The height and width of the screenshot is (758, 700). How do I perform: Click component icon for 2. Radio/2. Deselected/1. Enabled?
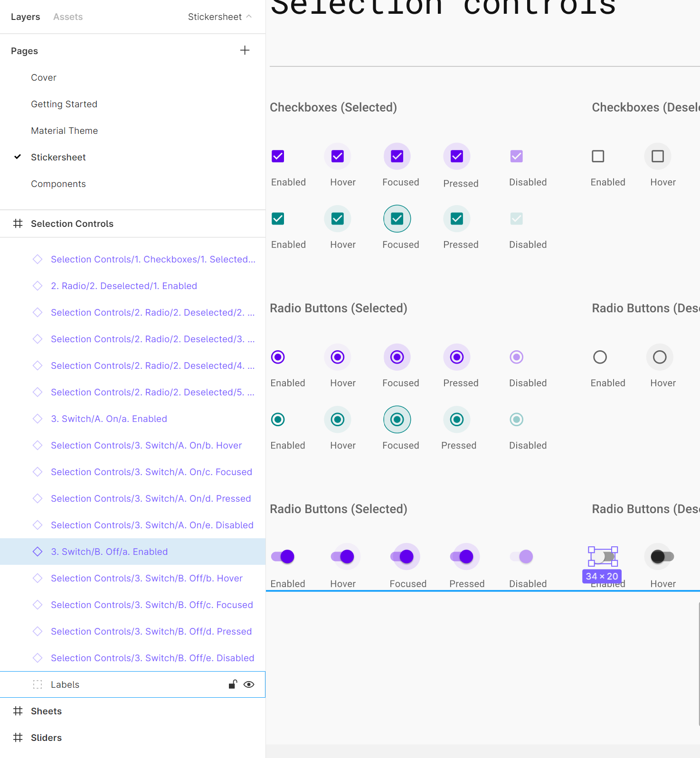pyautogui.click(x=38, y=286)
